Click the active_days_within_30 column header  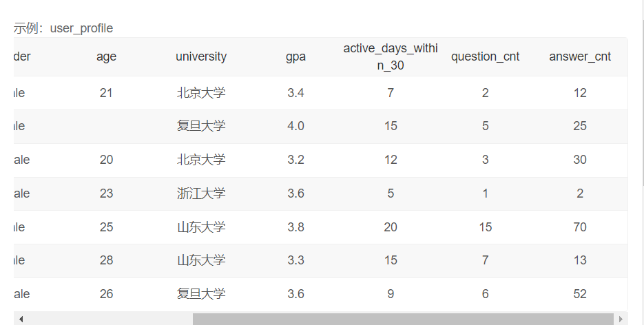coord(391,57)
